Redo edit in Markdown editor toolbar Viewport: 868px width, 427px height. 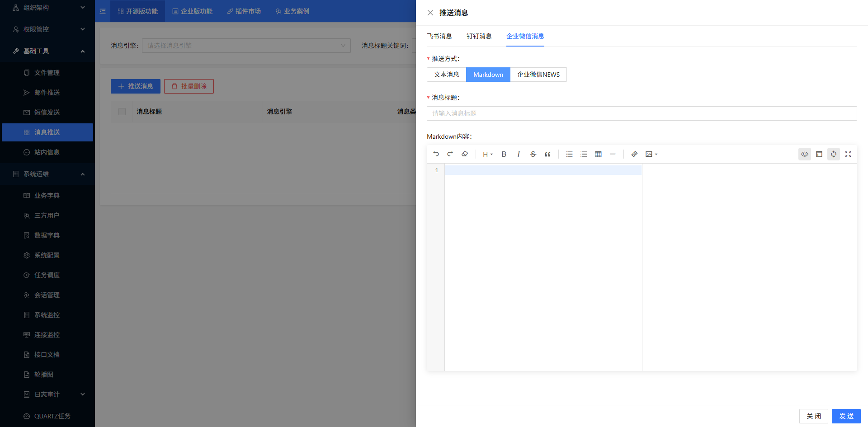pyautogui.click(x=450, y=154)
